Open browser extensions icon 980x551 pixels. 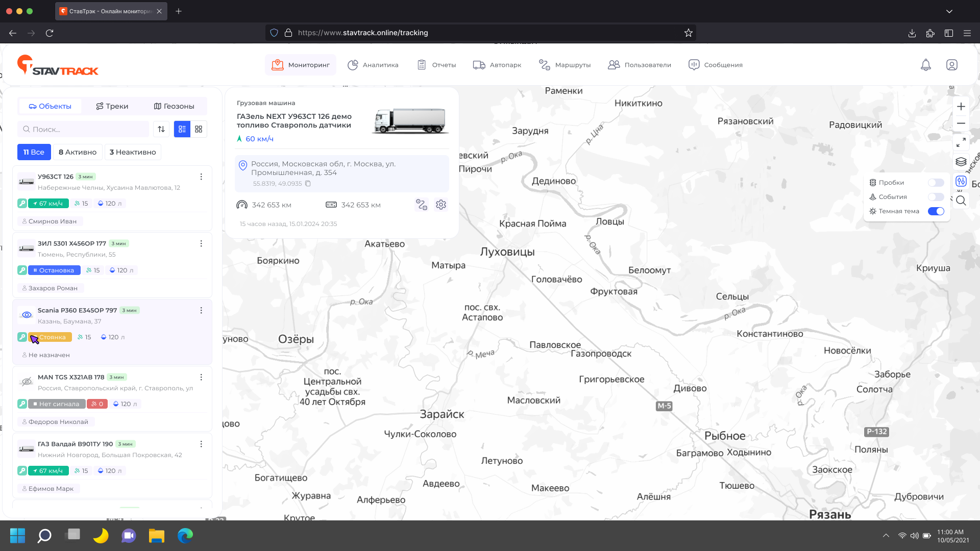click(930, 33)
